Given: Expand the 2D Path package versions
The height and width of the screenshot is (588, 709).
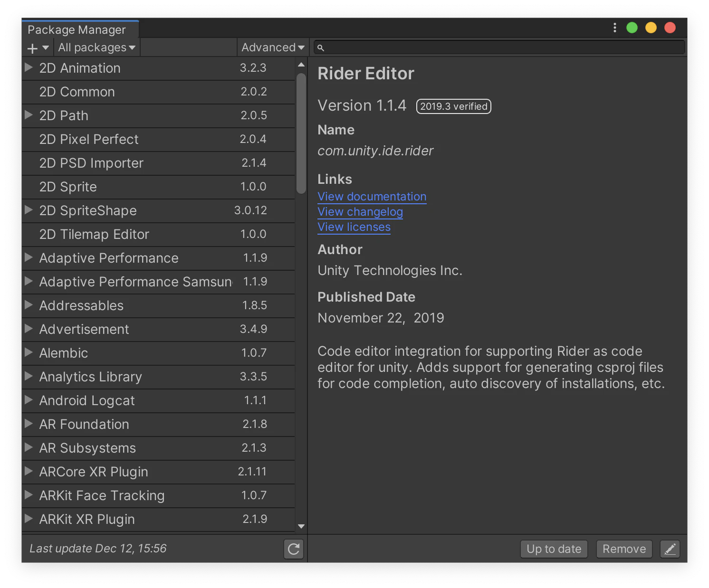Looking at the screenshot, I should [29, 114].
